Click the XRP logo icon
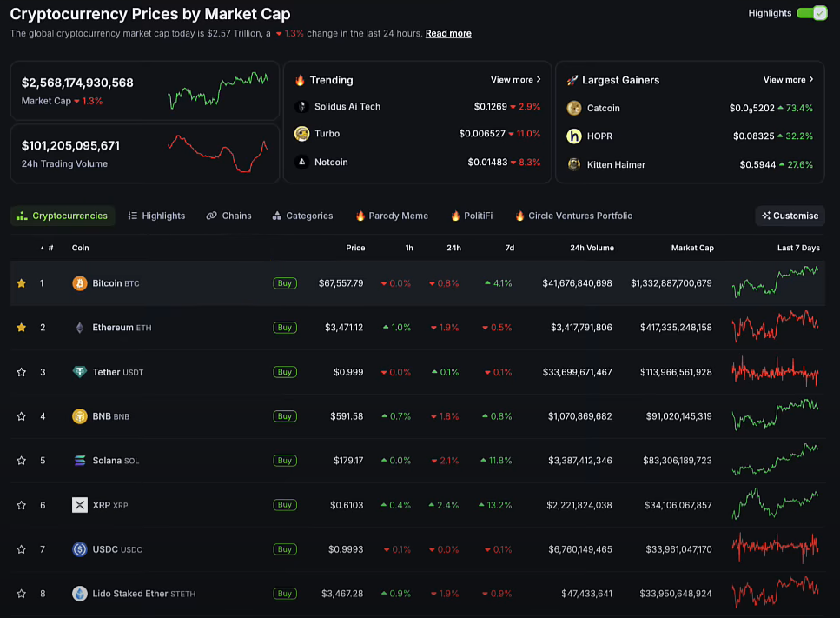 click(x=79, y=505)
